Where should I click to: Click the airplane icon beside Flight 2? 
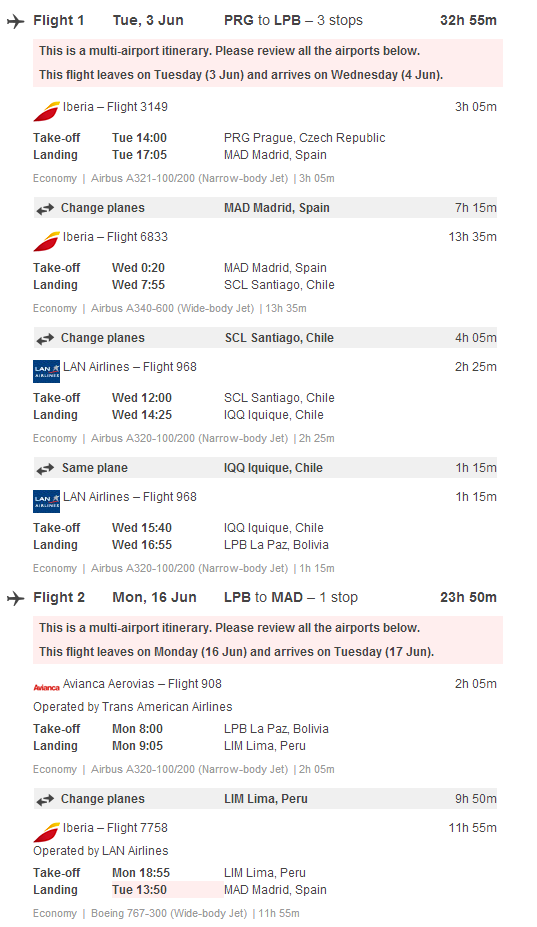(16, 598)
